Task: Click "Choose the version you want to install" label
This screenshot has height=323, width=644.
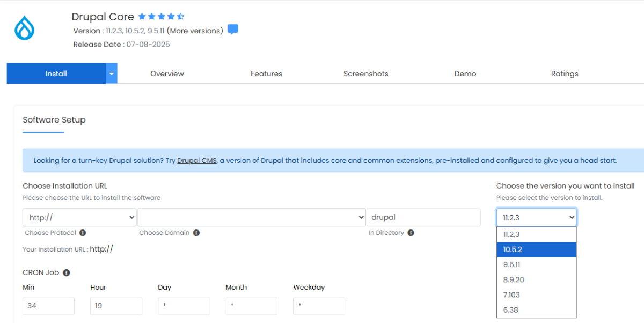Action: click(x=566, y=186)
